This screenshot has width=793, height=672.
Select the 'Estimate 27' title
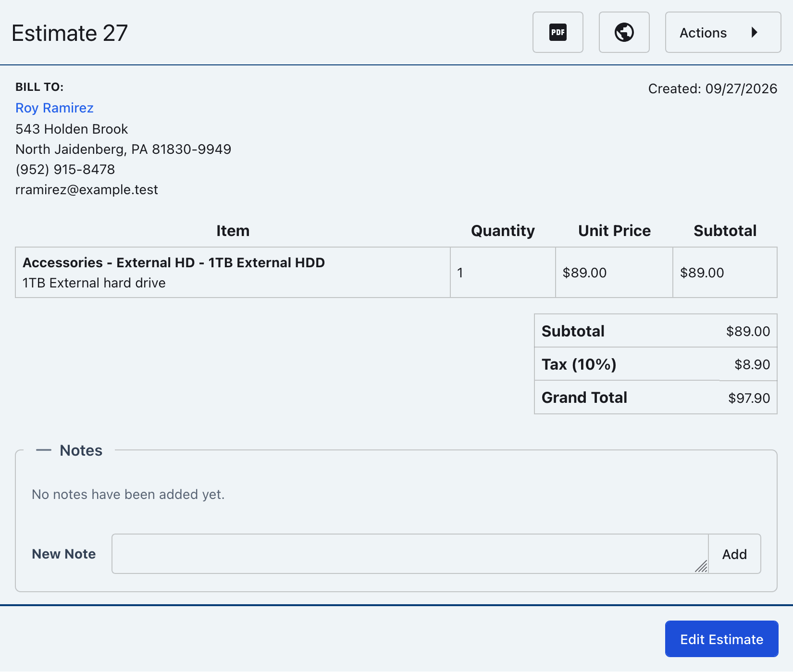click(x=70, y=33)
